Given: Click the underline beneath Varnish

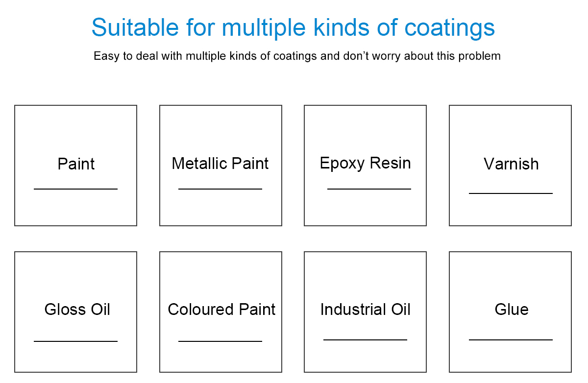Looking at the screenshot, I should point(511,193).
